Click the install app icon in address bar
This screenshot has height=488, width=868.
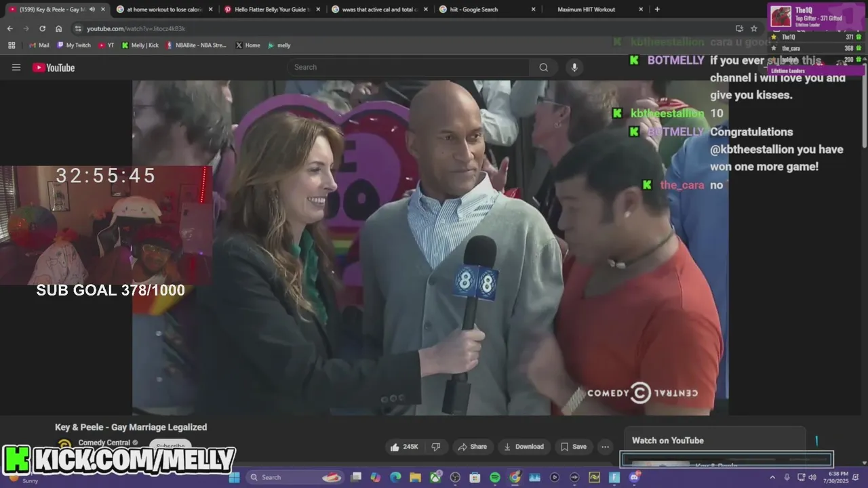(x=739, y=28)
